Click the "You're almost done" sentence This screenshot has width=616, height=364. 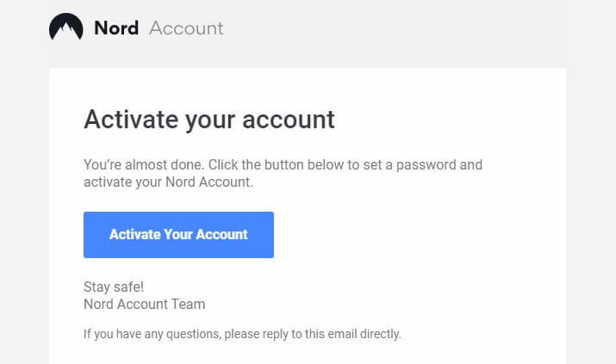pyautogui.click(x=144, y=164)
